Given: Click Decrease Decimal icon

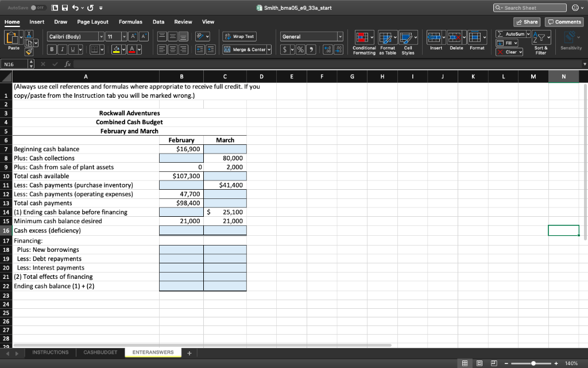Looking at the screenshot, I should click(338, 49).
